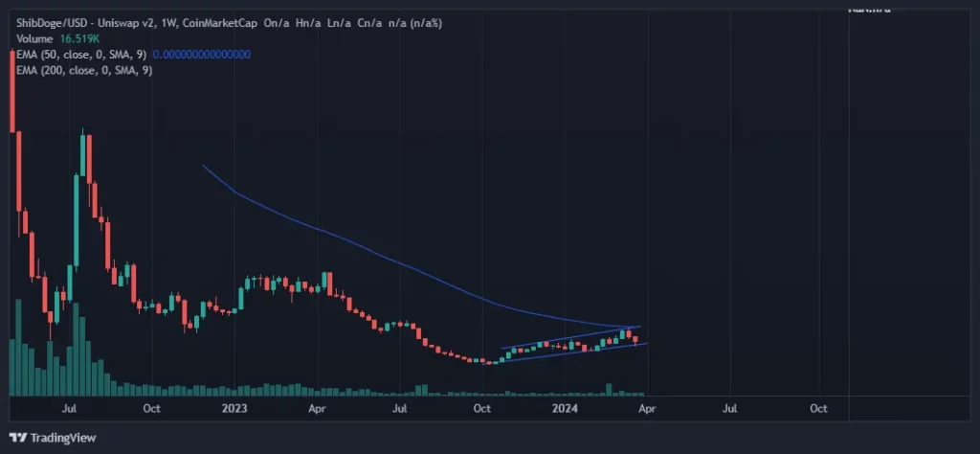Click the first Apr label after 2023

click(x=318, y=408)
